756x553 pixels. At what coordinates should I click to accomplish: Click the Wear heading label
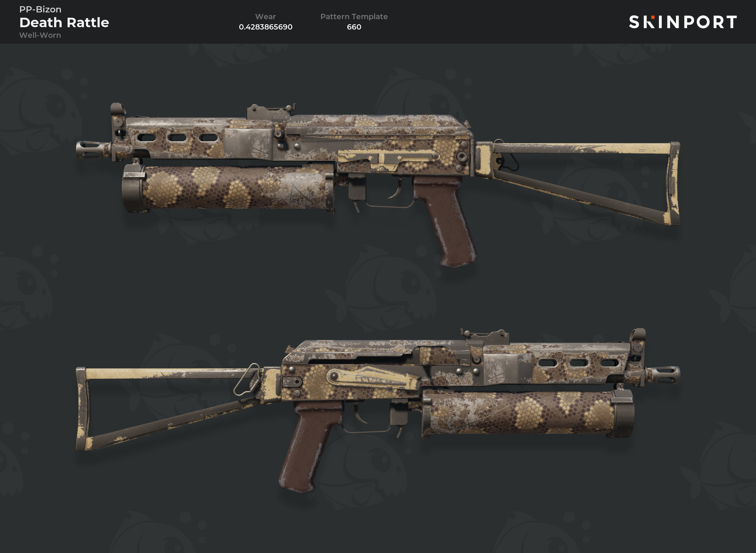click(x=265, y=17)
